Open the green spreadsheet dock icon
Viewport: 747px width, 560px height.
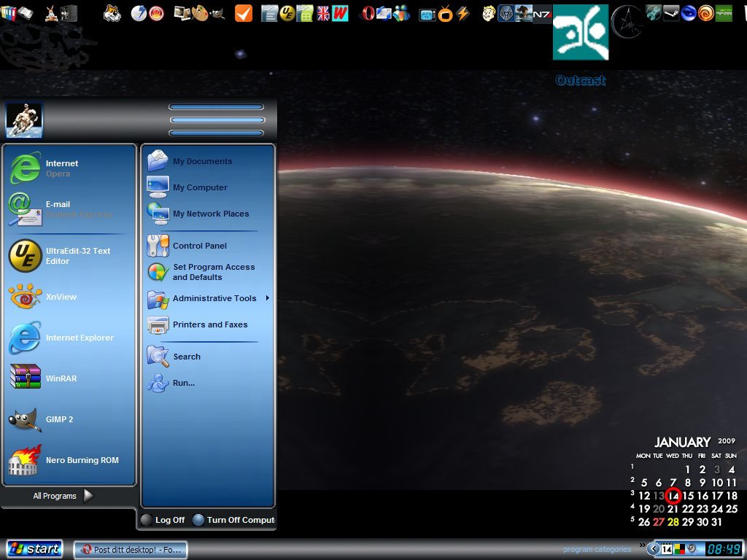(x=304, y=13)
